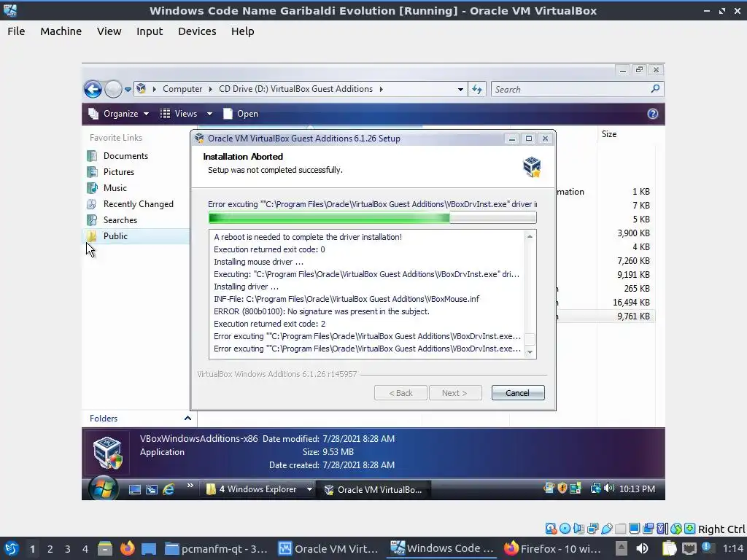Click the optical drive status icon
The width and height of the screenshot is (747, 560).
[565, 529]
